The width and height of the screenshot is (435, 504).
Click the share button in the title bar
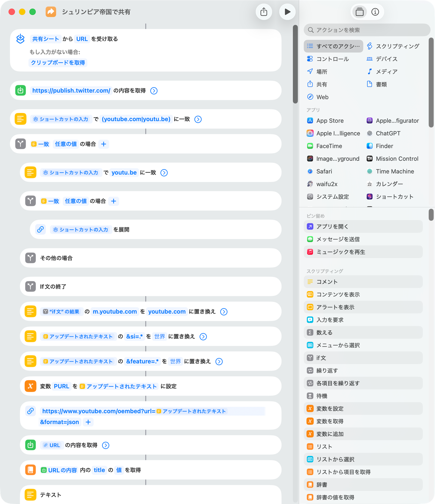(264, 12)
